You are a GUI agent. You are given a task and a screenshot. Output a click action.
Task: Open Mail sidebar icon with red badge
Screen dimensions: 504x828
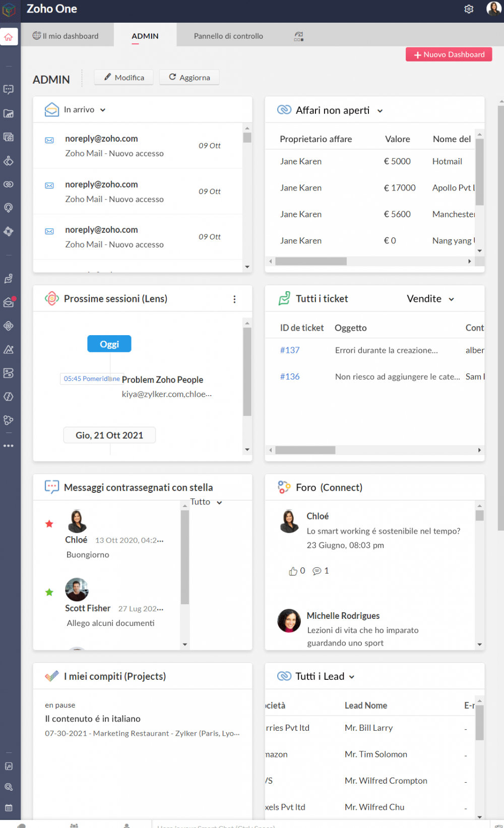coord(9,302)
